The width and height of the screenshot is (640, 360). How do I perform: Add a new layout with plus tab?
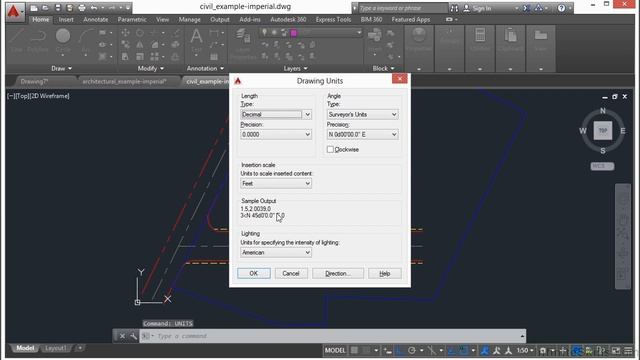80,348
